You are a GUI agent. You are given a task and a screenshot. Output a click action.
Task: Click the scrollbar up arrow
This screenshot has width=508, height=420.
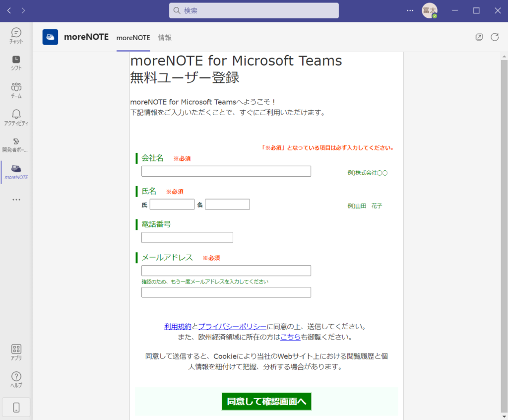point(504,57)
